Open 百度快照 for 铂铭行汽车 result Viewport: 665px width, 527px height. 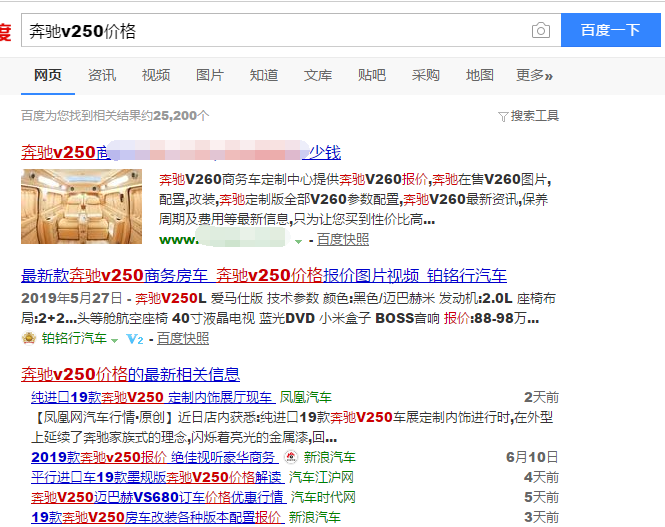pyautogui.click(x=183, y=338)
